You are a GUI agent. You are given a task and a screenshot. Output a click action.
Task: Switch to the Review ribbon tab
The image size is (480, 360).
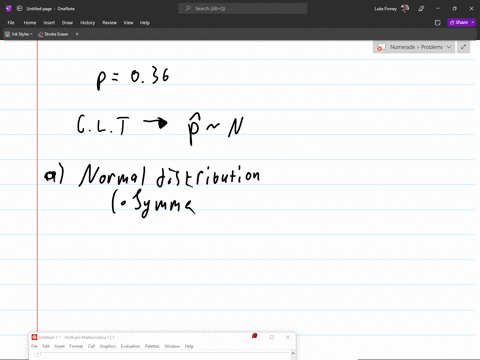click(110, 23)
